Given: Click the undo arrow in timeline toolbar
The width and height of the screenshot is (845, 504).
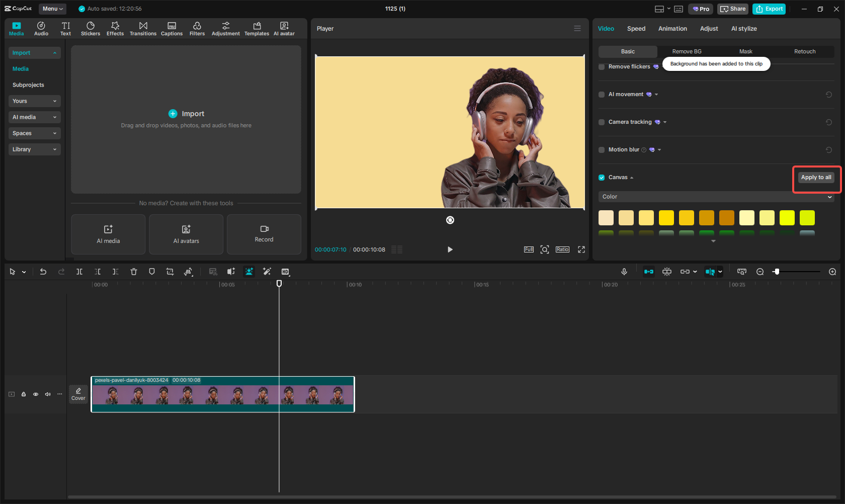Looking at the screenshot, I should [43, 272].
